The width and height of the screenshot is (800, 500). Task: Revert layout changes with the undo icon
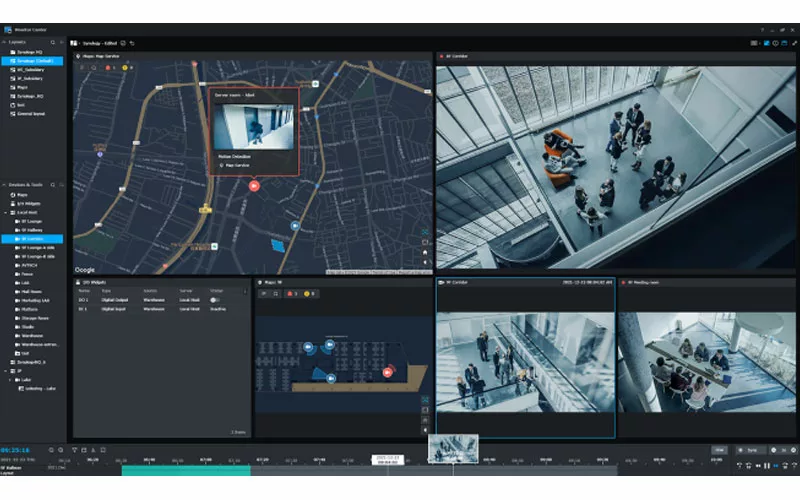point(132,43)
